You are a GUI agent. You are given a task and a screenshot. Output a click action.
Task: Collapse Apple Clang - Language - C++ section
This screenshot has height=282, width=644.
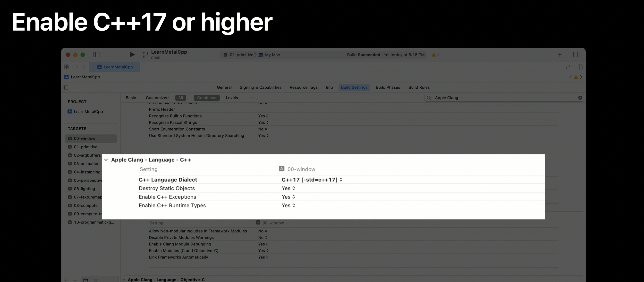coord(106,160)
